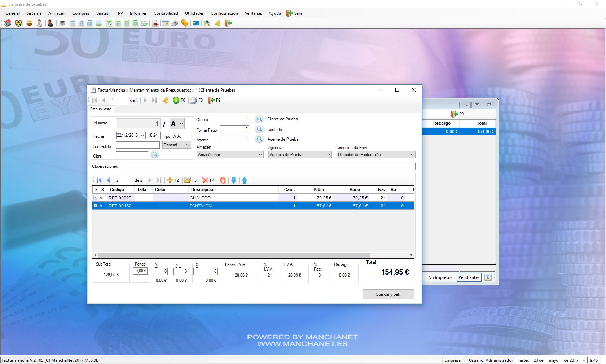Move line up with blue up arrow
The width and height of the screenshot is (606, 364).
(x=245, y=180)
